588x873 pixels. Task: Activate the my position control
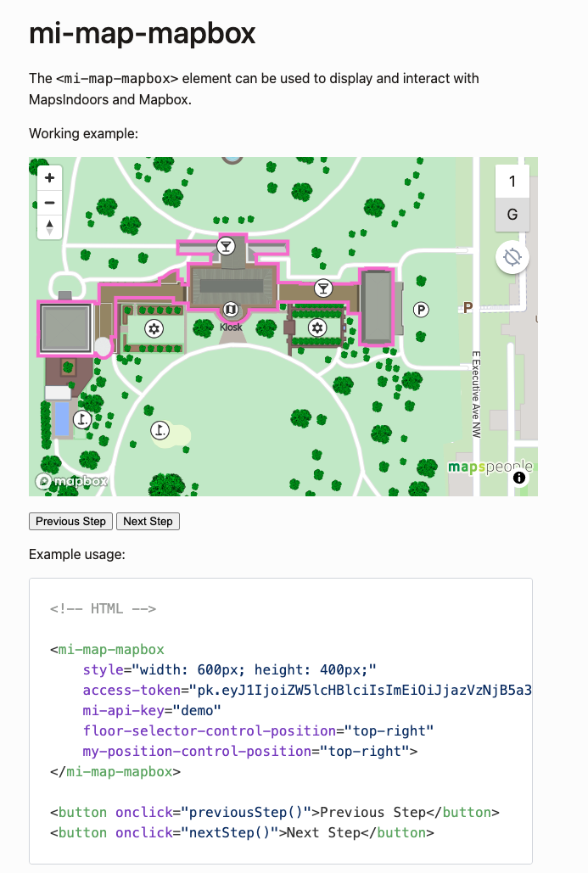pos(512,257)
